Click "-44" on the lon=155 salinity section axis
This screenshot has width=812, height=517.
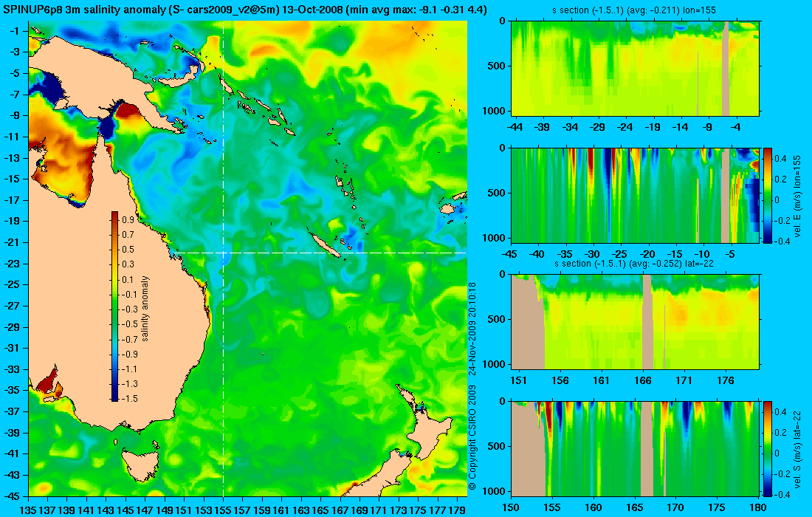coord(515,128)
